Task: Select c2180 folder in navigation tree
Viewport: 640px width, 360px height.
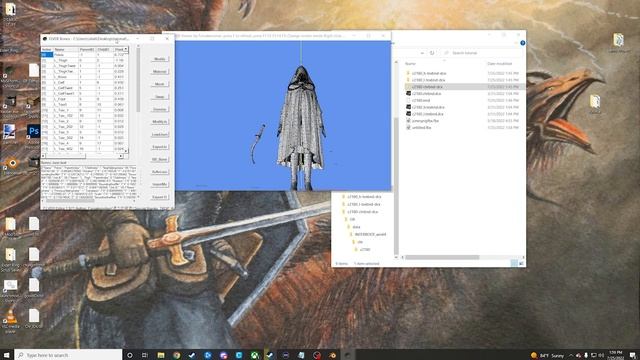Action: tap(364, 249)
